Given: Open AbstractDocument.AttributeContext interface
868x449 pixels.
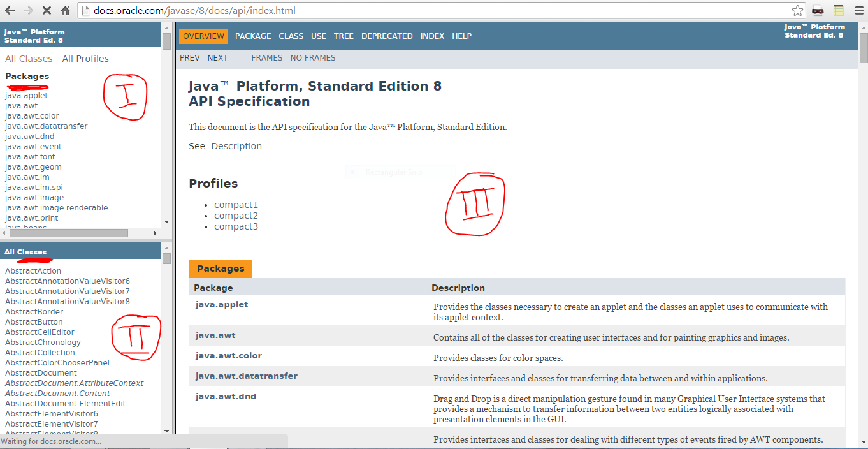Looking at the screenshot, I should (x=75, y=383).
